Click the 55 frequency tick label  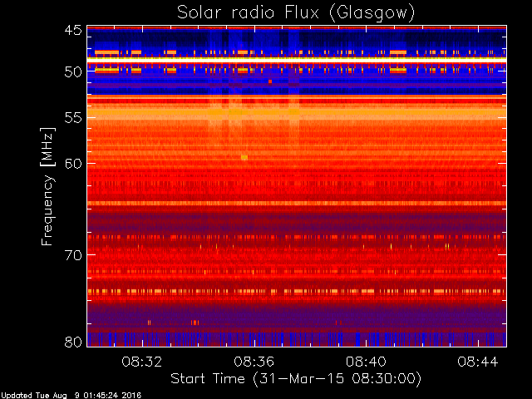pyautogui.click(x=73, y=118)
